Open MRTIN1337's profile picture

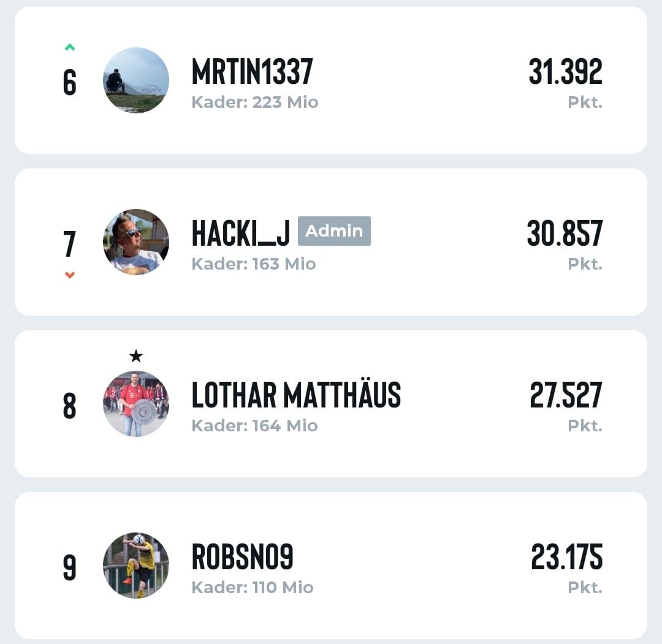(x=136, y=80)
